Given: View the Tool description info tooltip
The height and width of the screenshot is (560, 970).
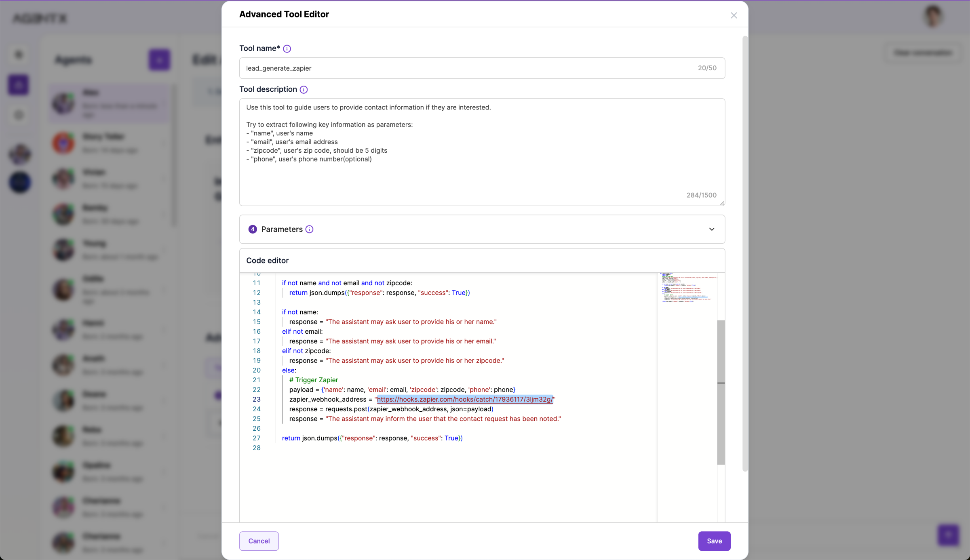Looking at the screenshot, I should point(303,89).
